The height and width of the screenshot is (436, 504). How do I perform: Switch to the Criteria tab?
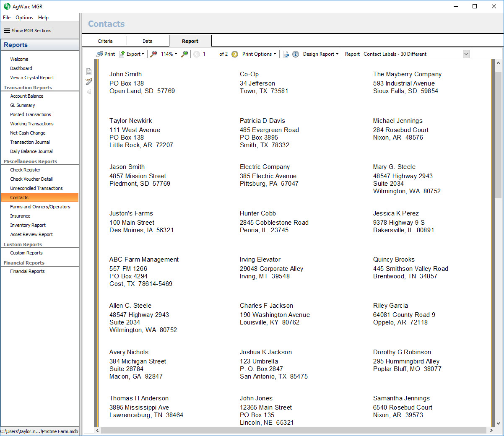click(x=105, y=41)
